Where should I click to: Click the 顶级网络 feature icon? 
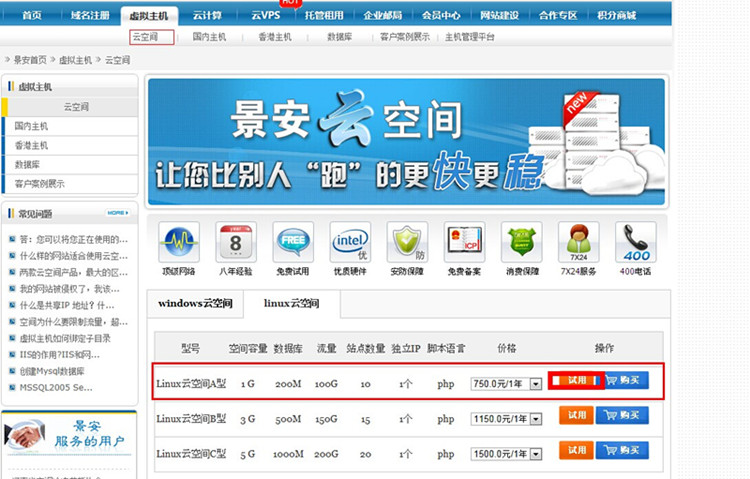[178, 243]
